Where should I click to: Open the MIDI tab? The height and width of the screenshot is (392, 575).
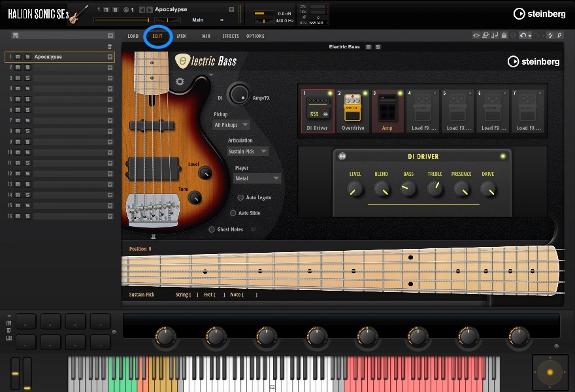pos(182,36)
